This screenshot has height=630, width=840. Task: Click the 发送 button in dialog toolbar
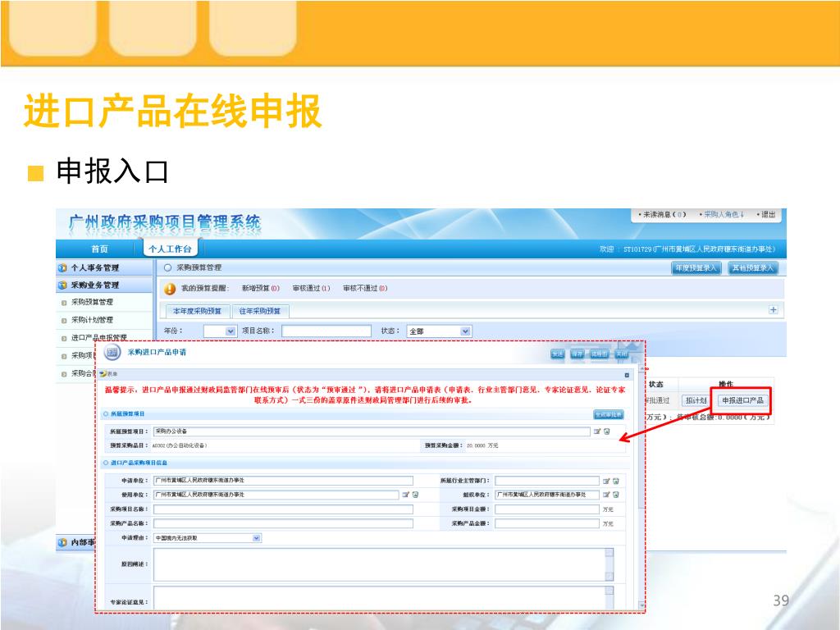(558, 354)
